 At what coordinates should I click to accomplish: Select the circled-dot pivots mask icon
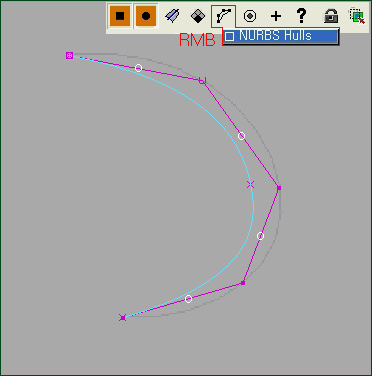[x=250, y=16]
